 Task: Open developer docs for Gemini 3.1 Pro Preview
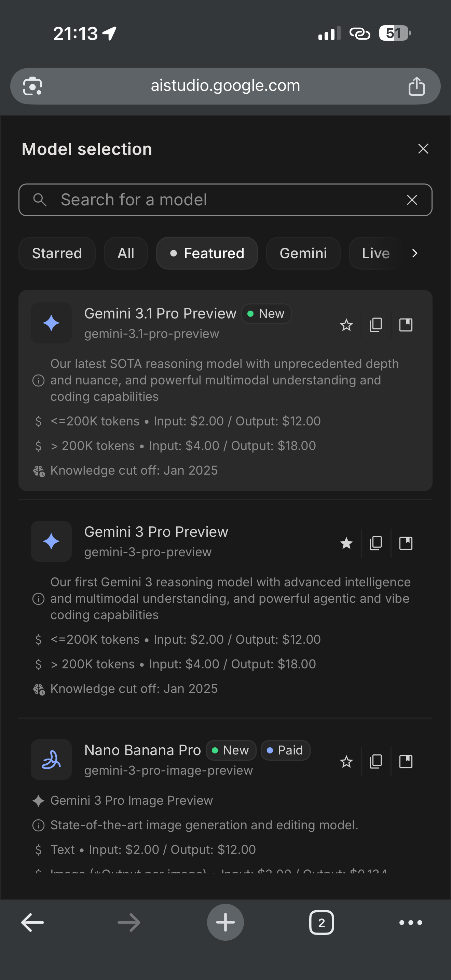(x=406, y=325)
